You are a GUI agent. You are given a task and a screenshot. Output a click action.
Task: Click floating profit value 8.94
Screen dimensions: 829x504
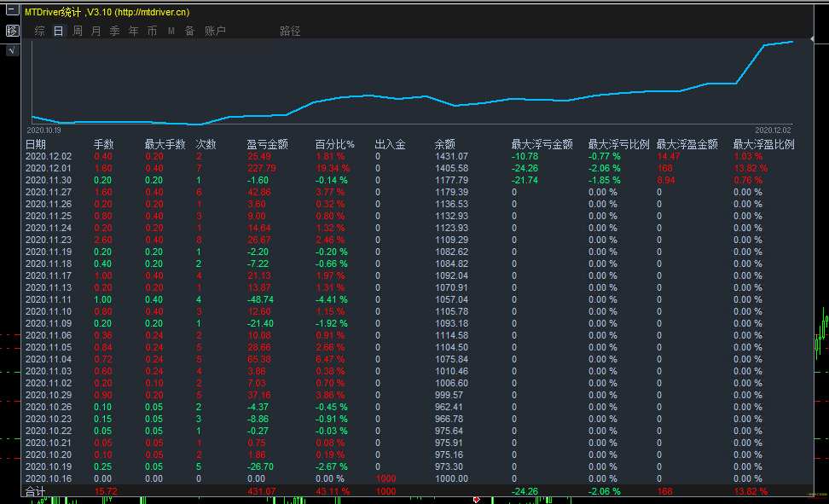665,180
